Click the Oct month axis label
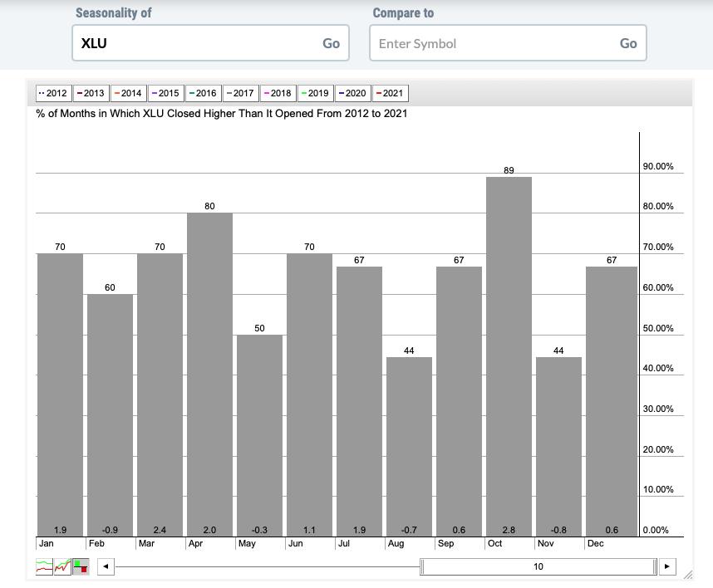The width and height of the screenshot is (713, 588). [x=494, y=543]
